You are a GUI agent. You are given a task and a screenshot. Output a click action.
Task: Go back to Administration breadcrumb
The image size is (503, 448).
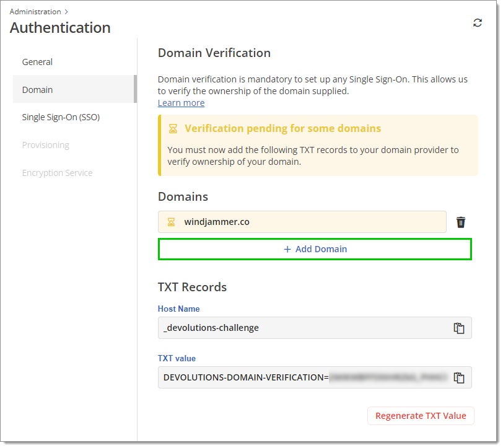(x=35, y=12)
